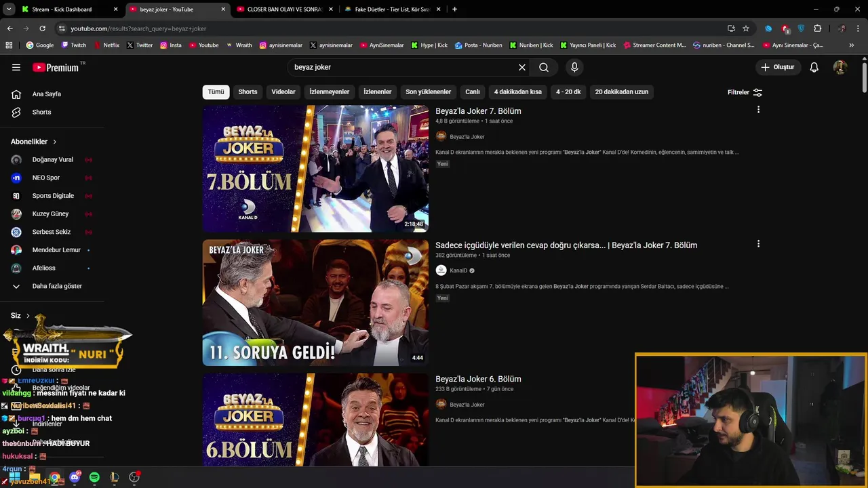Image resolution: width=868 pixels, height=488 pixels.
Task: Open the browser extensions puzzle icon
Action: 817,28
